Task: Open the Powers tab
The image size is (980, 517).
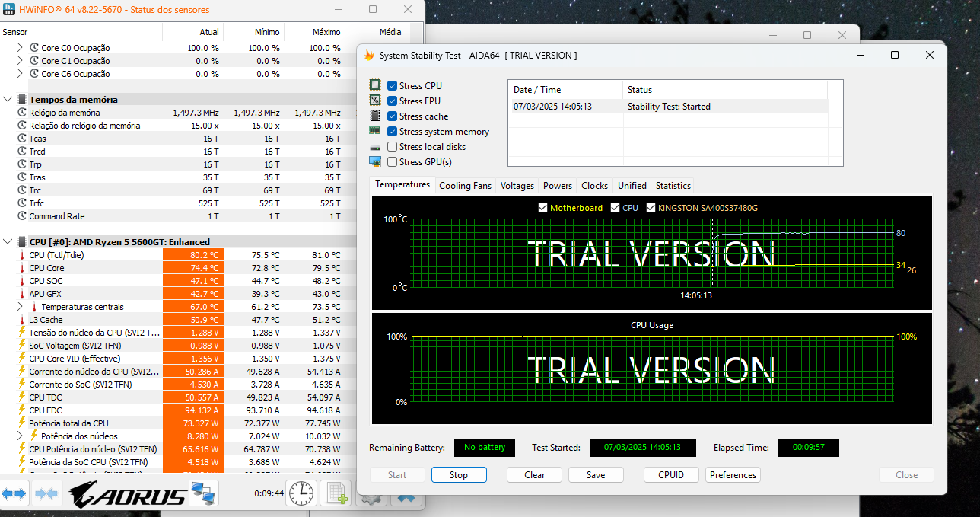Action: coord(558,186)
